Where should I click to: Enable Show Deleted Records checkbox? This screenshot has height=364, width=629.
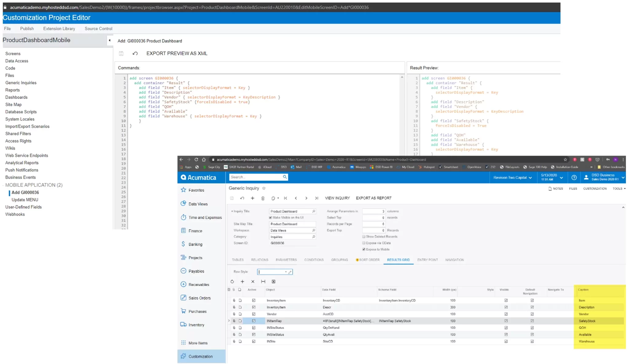click(364, 237)
